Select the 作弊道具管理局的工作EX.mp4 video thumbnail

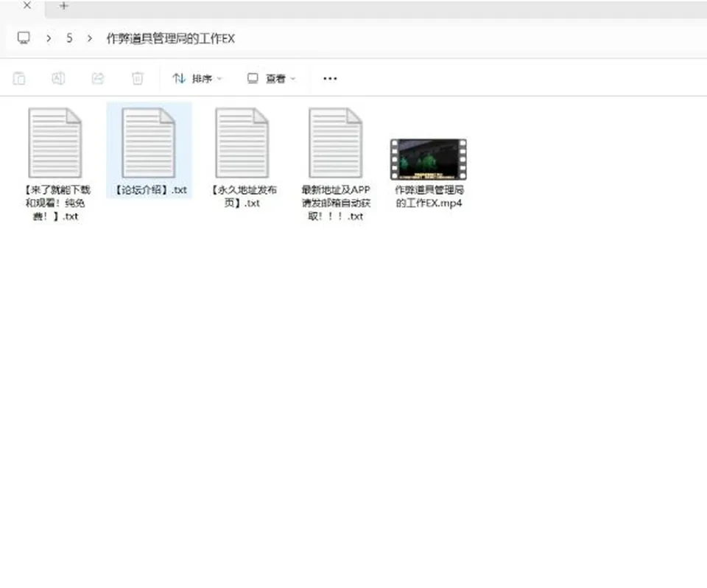point(429,159)
